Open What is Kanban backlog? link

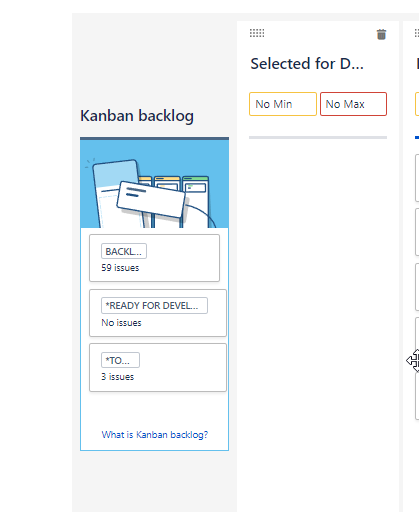155,435
